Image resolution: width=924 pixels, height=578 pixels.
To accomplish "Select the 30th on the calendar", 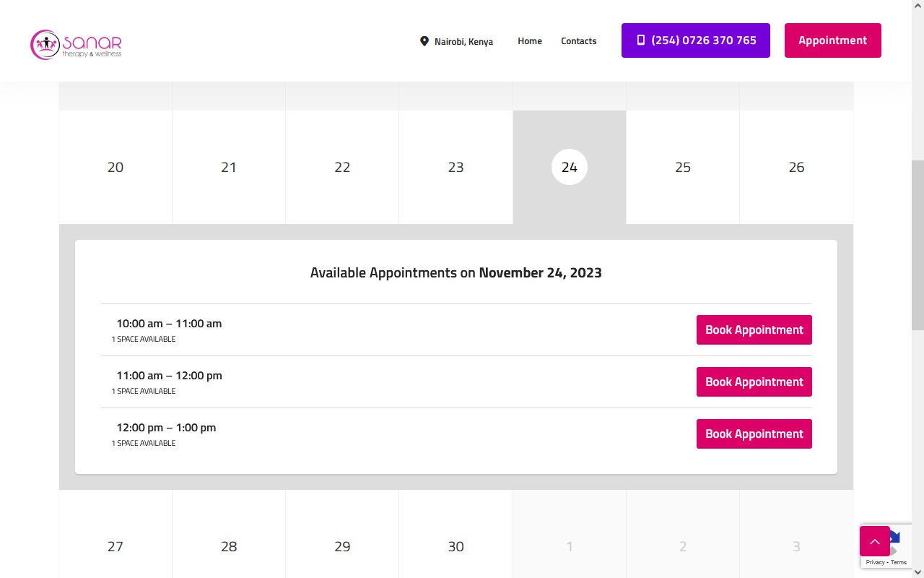I will [456, 546].
